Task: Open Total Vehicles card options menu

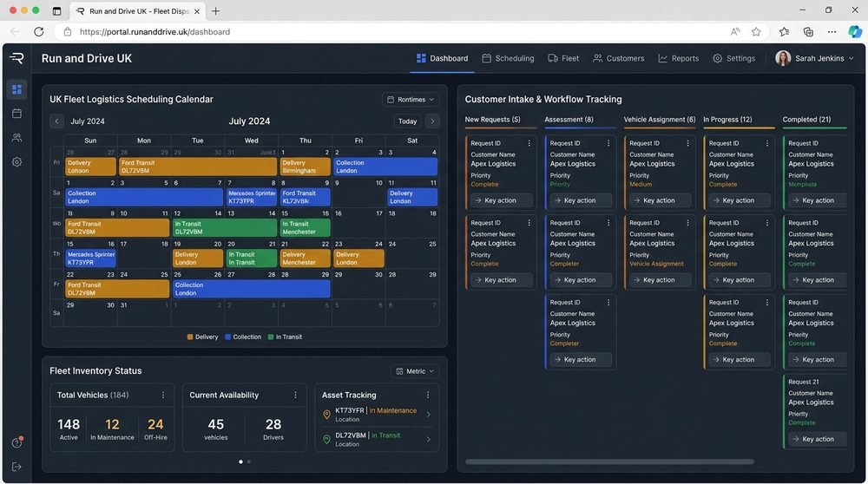Action: coord(163,395)
